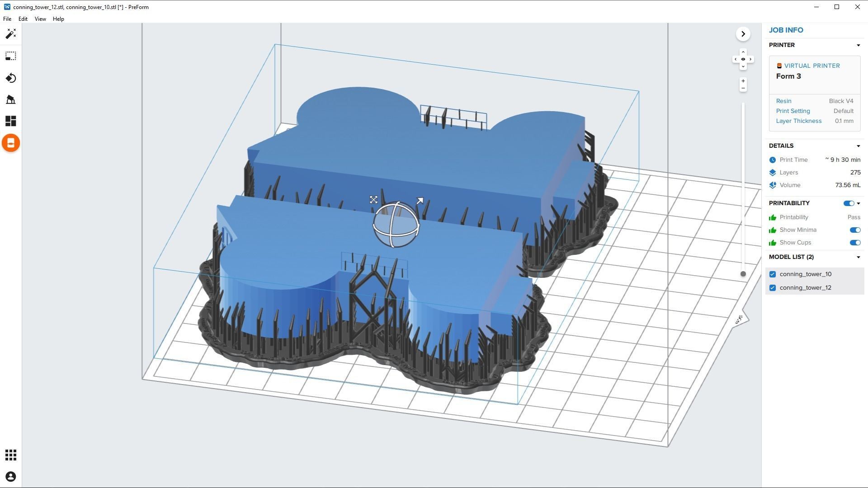The width and height of the screenshot is (868, 488).
Task: Select the Size tool in the left toolbar
Action: [11, 56]
